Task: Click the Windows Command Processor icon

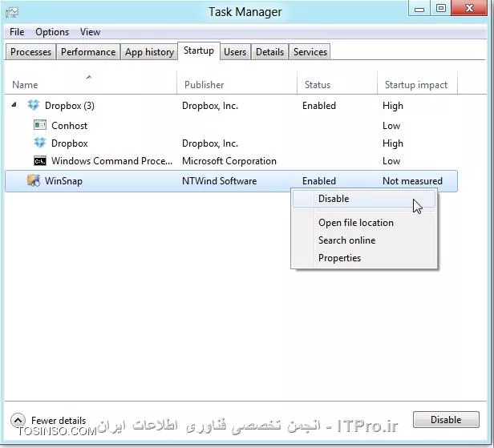Action: click(40, 161)
